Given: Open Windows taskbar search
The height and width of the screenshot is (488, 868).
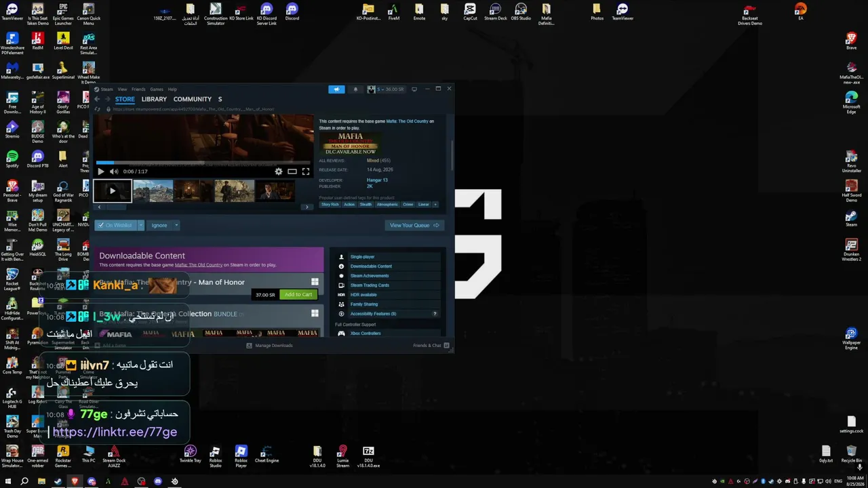Looking at the screenshot, I should [24, 481].
